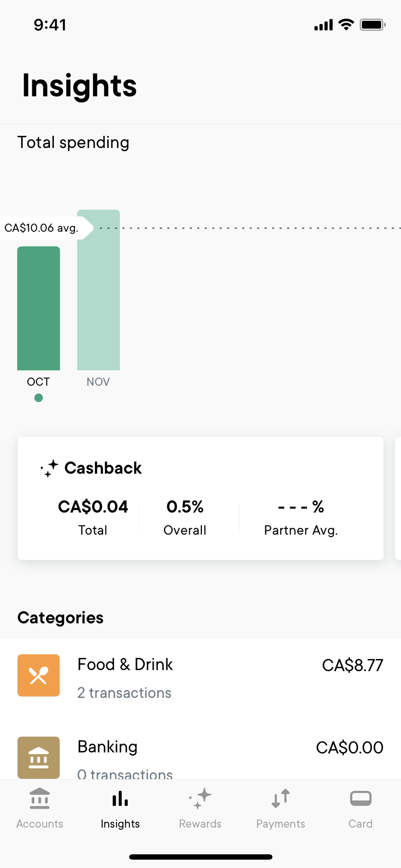This screenshot has height=868, width=401.
Task: Tap the Payments arrows icon
Action: [x=280, y=798]
